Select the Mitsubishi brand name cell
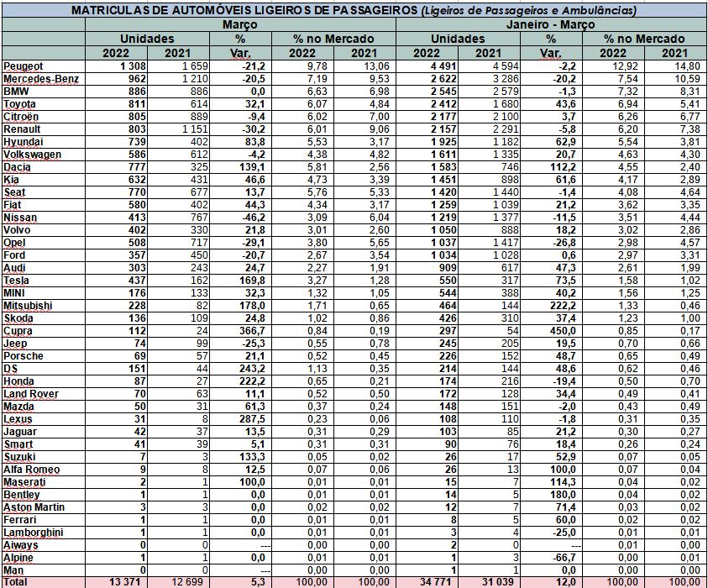This screenshot has height=588, width=708. tap(30, 306)
